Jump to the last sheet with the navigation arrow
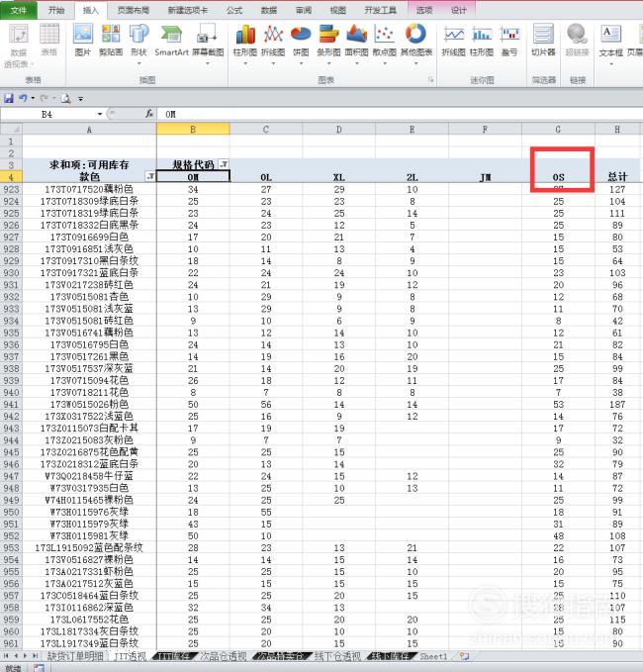The height and width of the screenshot is (672, 643). click(x=35, y=656)
